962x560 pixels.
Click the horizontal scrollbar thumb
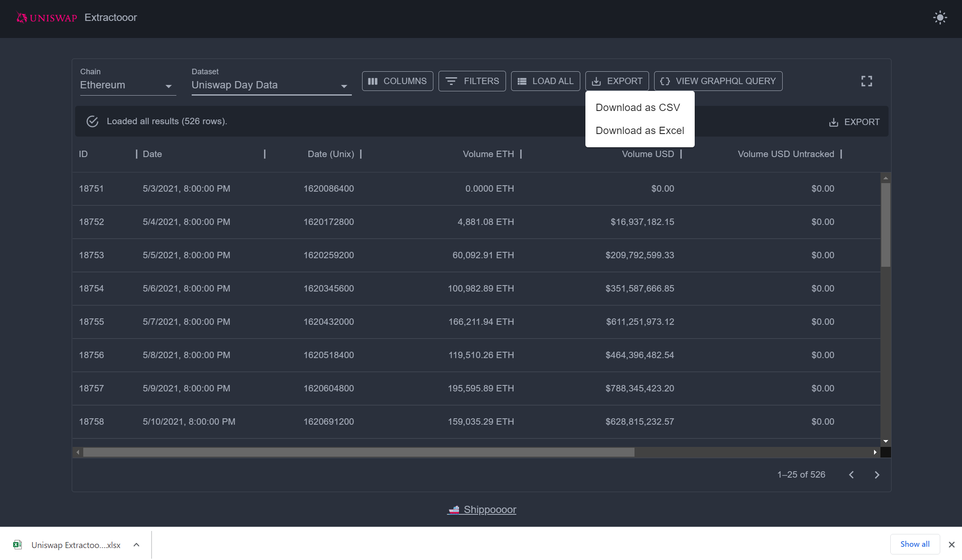point(359,452)
